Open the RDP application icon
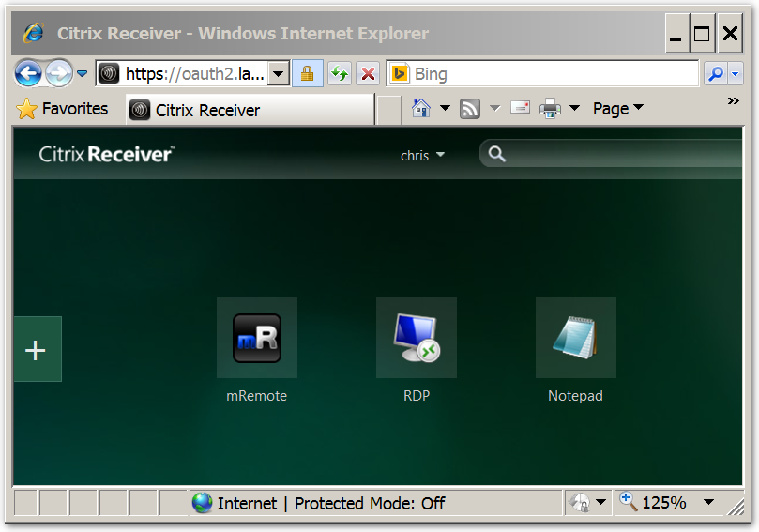This screenshot has height=532, width=759. (x=416, y=339)
